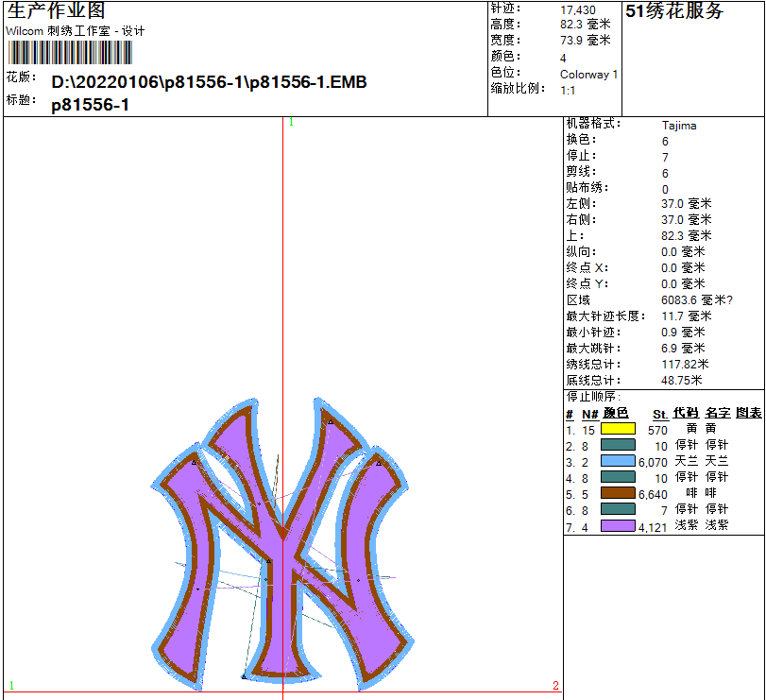Click the title value p81556-1

[x=91, y=105]
